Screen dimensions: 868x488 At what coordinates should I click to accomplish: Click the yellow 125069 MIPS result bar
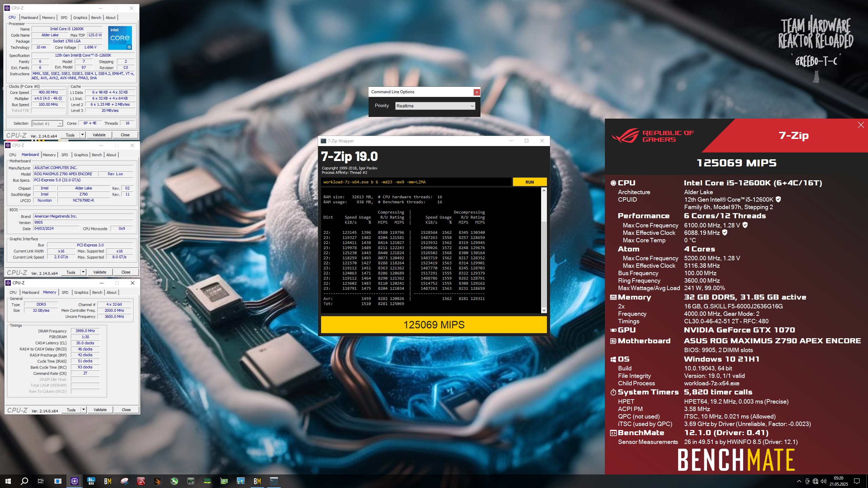point(434,325)
